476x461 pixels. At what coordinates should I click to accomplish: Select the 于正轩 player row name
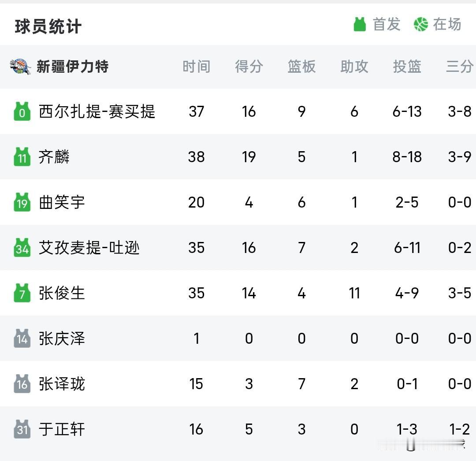pos(62,429)
